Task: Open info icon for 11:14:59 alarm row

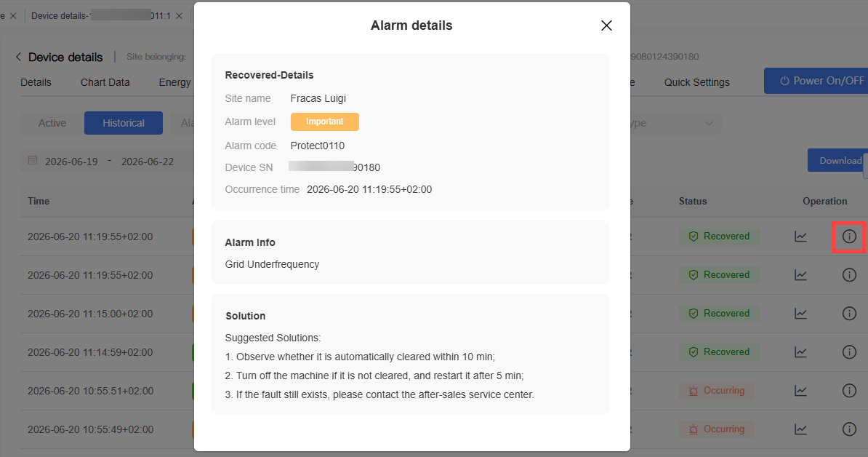Action: pyautogui.click(x=849, y=351)
